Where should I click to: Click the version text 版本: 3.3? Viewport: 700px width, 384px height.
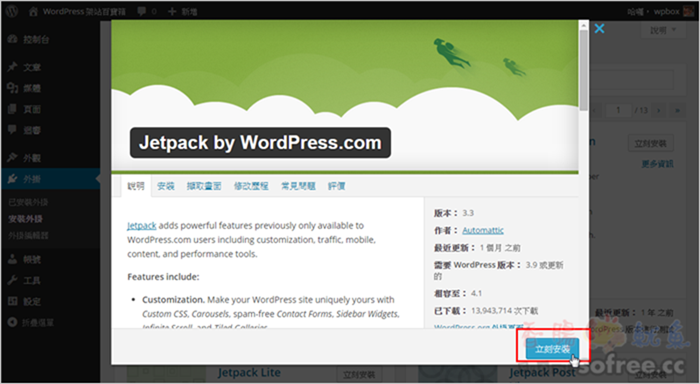point(454,213)
